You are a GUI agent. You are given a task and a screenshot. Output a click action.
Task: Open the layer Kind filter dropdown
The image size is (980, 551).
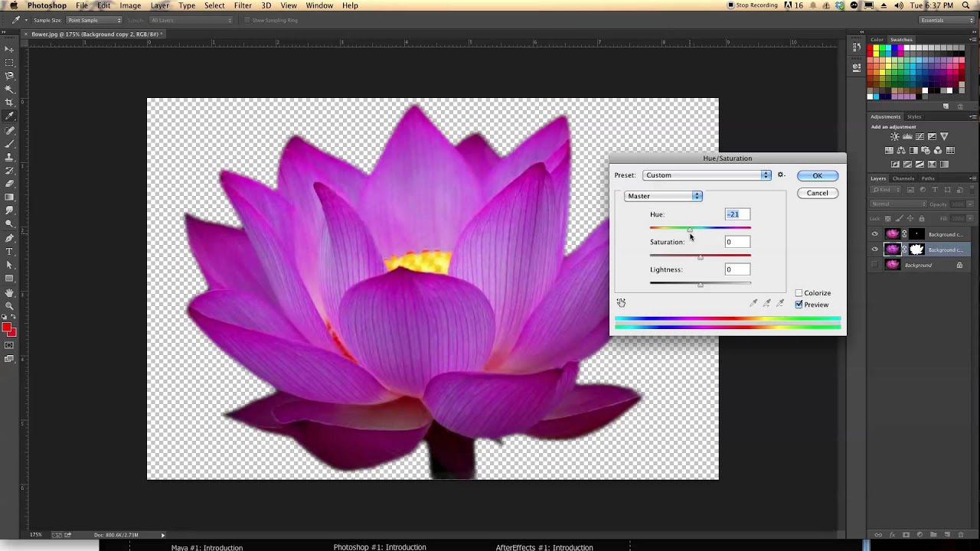886,189
